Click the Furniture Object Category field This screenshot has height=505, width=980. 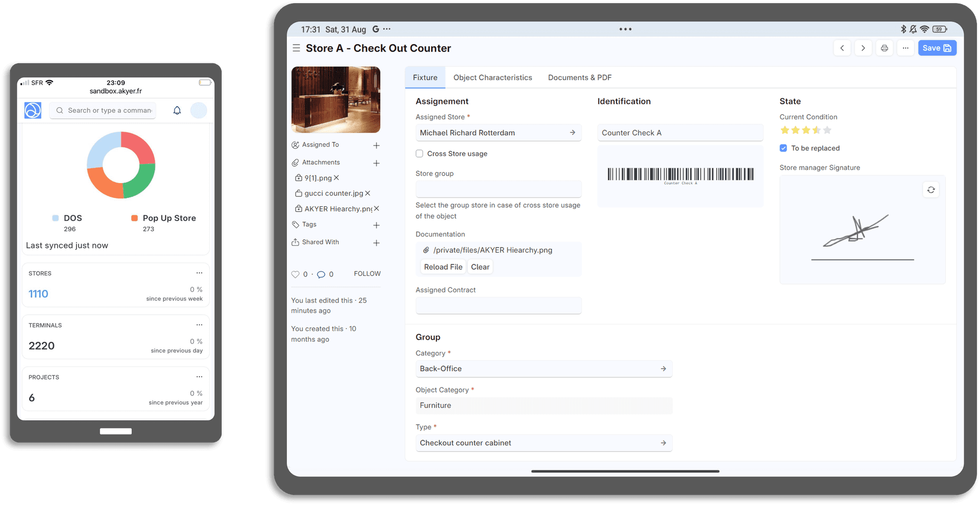point(544,406)
